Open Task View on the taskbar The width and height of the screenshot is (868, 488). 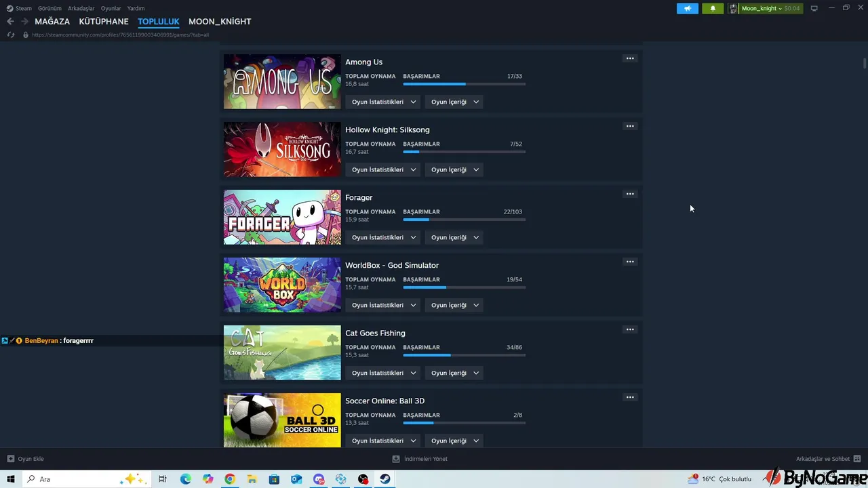tap(163, 479)
